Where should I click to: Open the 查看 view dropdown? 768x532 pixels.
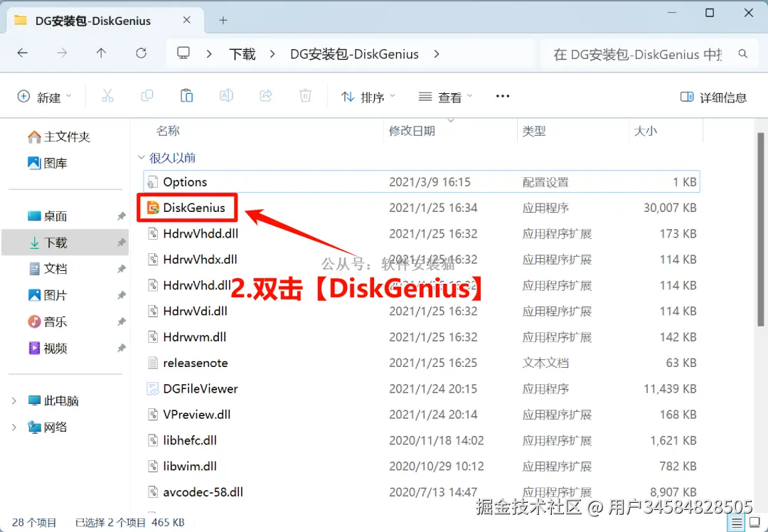[x=445, y=97]
